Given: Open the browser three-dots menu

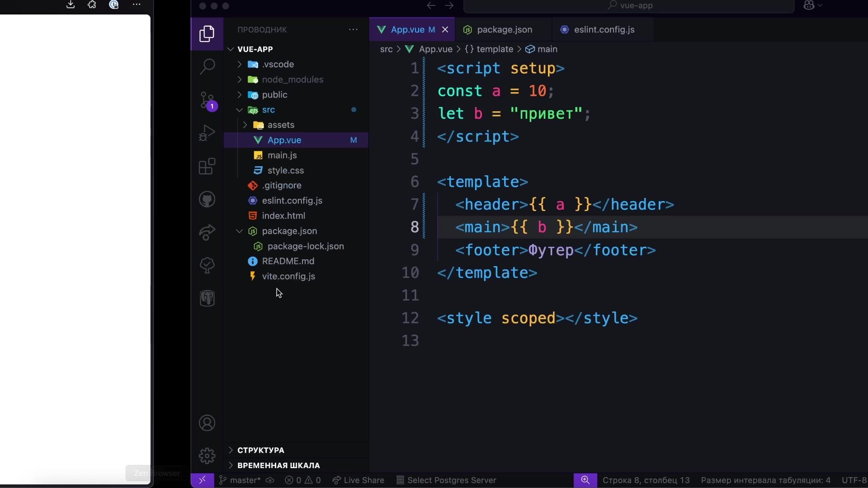Looking at the screenshot, I should [x=137, y=5].
